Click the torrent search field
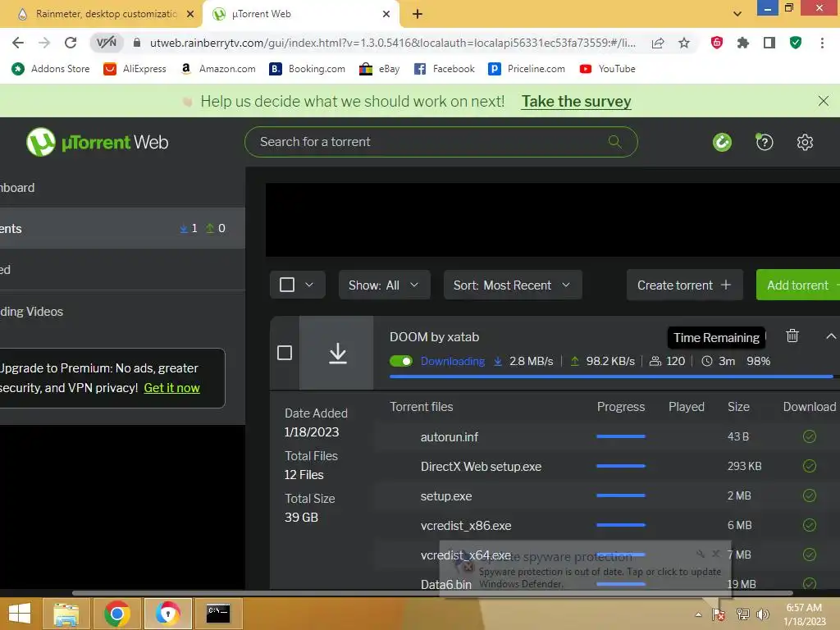This screenshot has width=840, height=630. (441, 142)
